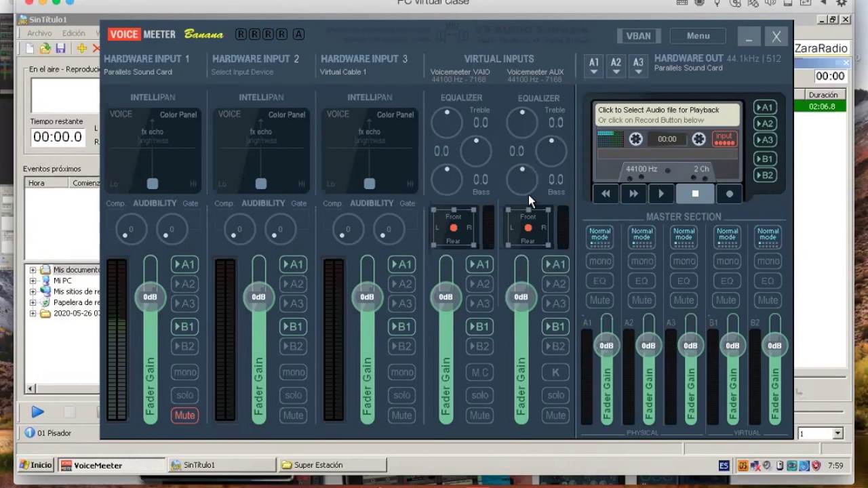Toggle VBAN network streaming
Image resolution: width=868 pixels, height=488 pixels.
[638, 36]
